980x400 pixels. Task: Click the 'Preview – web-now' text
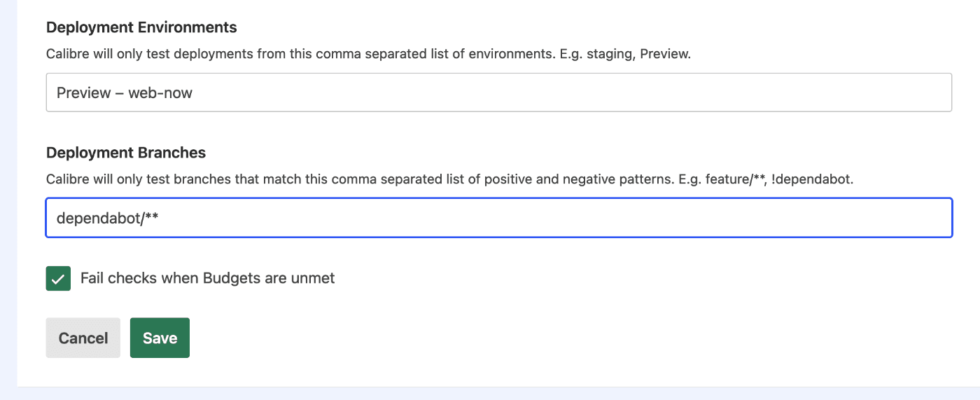point(124,92)
